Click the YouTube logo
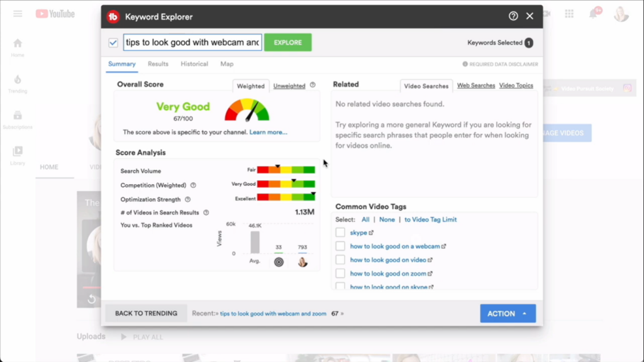This screenshot has width=644, height=362. (x=55, y=14)
